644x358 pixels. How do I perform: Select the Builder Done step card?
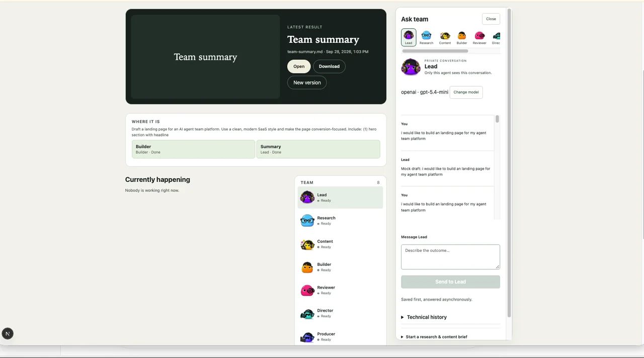pos(193,149)
